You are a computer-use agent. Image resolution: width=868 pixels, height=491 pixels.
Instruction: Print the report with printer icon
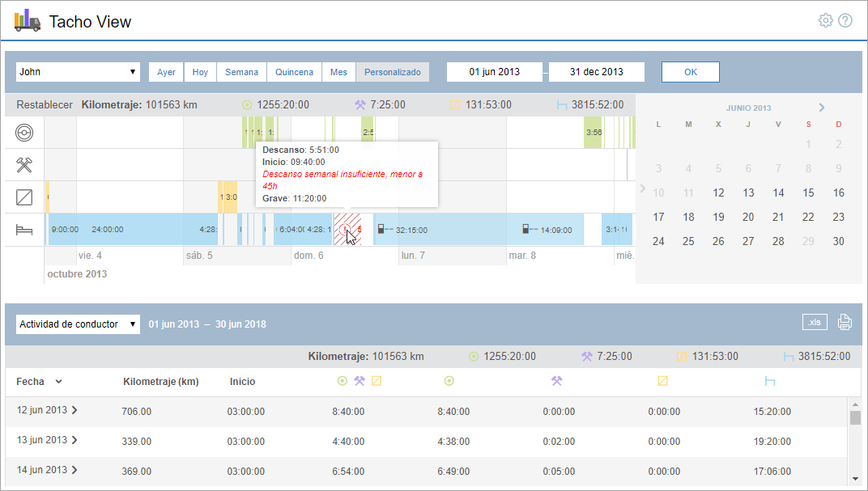(x=845, y=323)
